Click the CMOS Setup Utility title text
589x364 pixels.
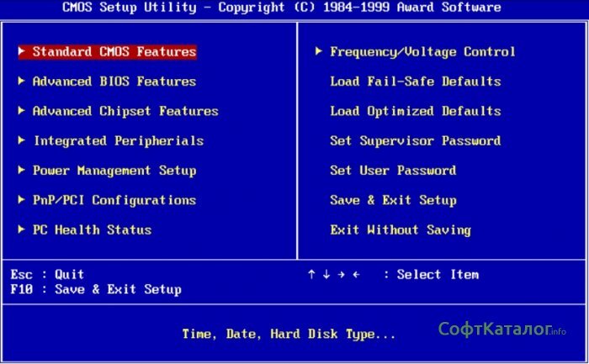tap(282, 7)
